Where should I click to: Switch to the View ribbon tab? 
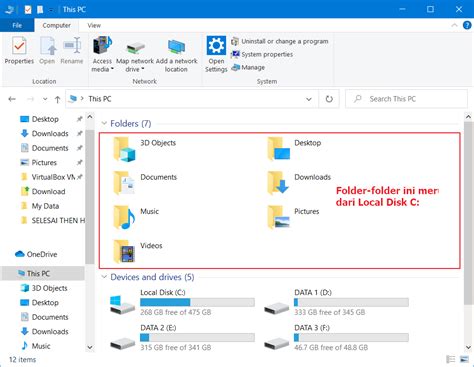click(94, 25)
